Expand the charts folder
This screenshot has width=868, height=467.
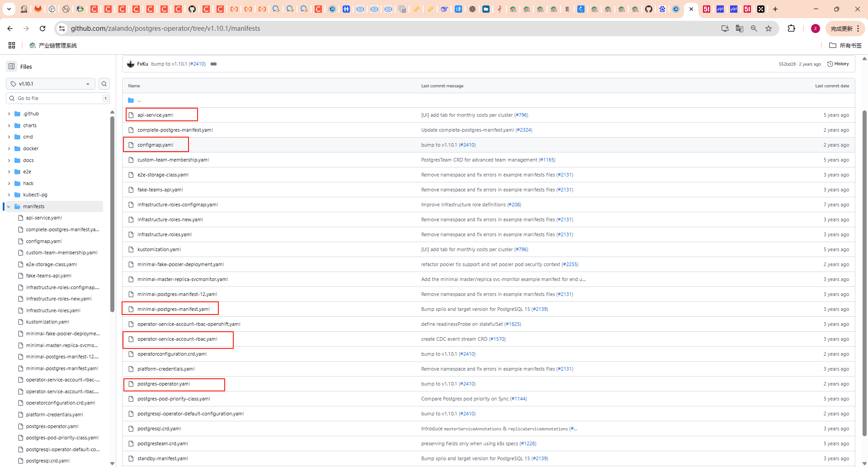pyautogui.click(x=9, y=125)
